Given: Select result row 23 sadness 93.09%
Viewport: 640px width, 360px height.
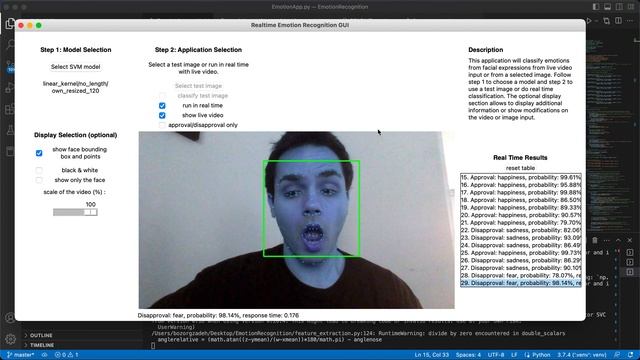Looking at the screenshot, I should coord(520,238).
